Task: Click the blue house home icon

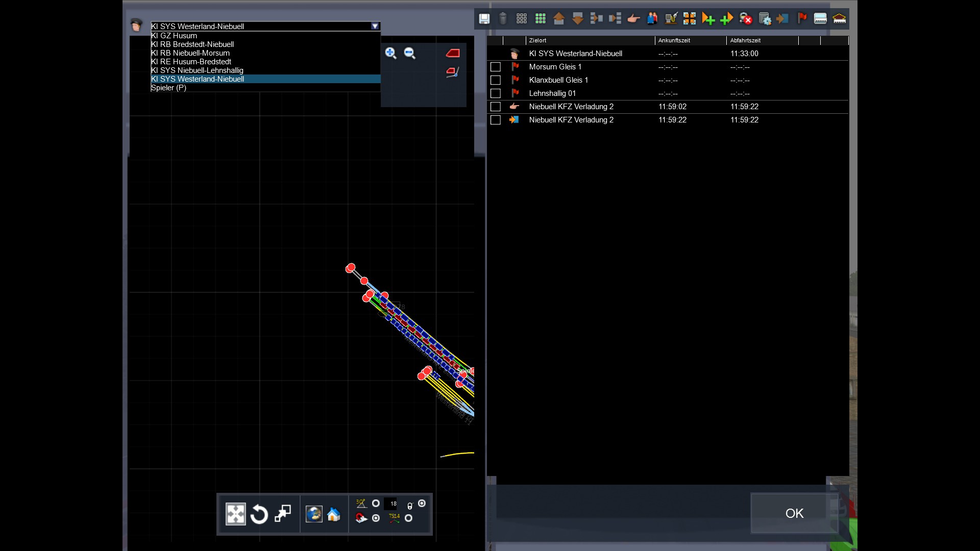Action: tap(334, 514)
